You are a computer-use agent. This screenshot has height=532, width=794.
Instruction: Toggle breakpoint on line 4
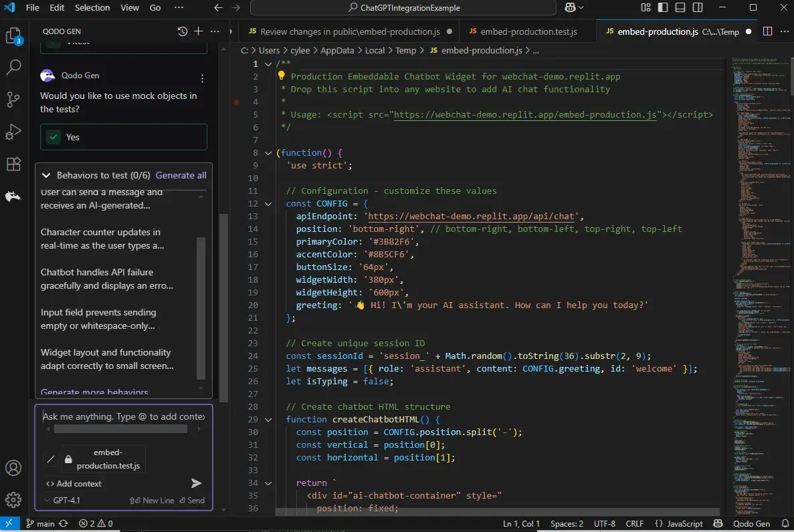(236, 102)
